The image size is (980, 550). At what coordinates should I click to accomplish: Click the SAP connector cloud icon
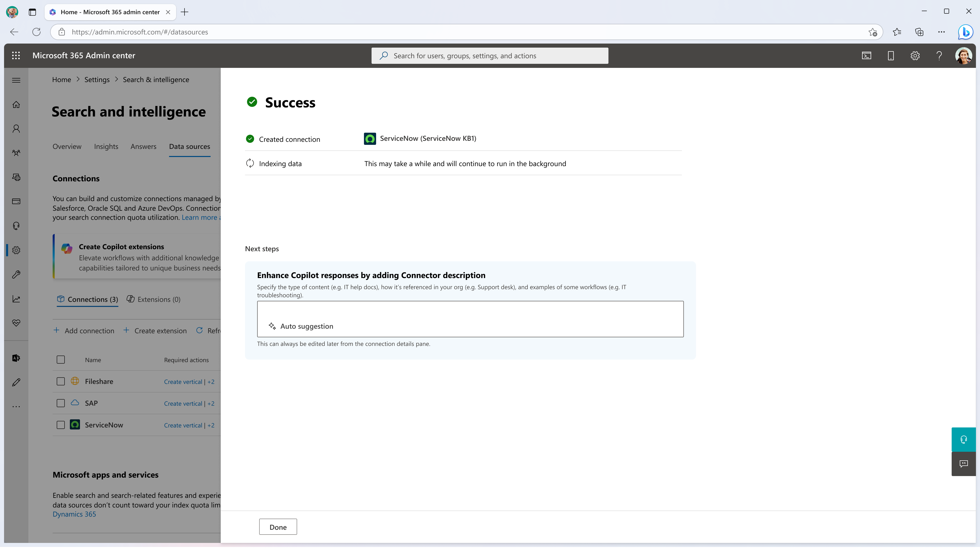tap(75, 403)
